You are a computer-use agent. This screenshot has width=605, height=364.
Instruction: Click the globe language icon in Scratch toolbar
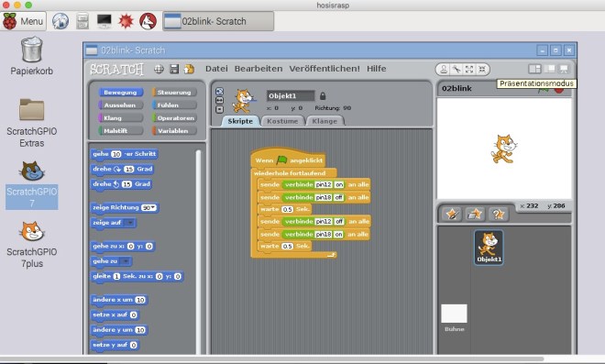[159, 69]
